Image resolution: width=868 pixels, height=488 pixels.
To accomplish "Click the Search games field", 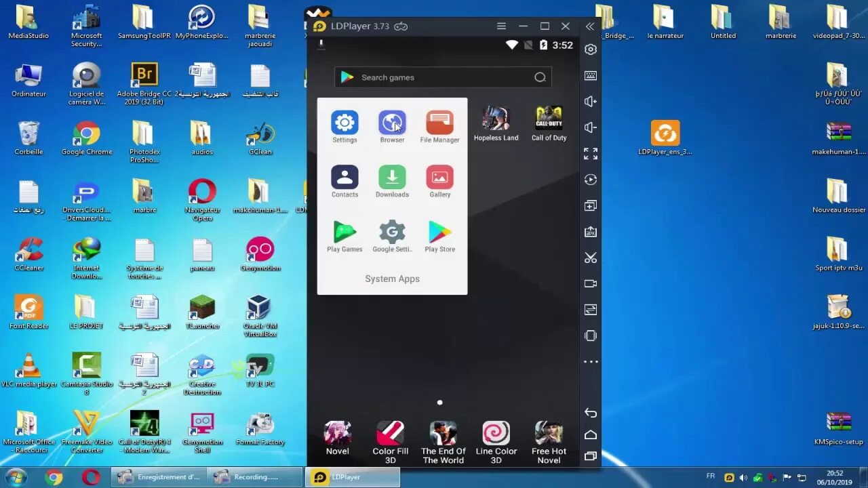I will tap(443, 77).
